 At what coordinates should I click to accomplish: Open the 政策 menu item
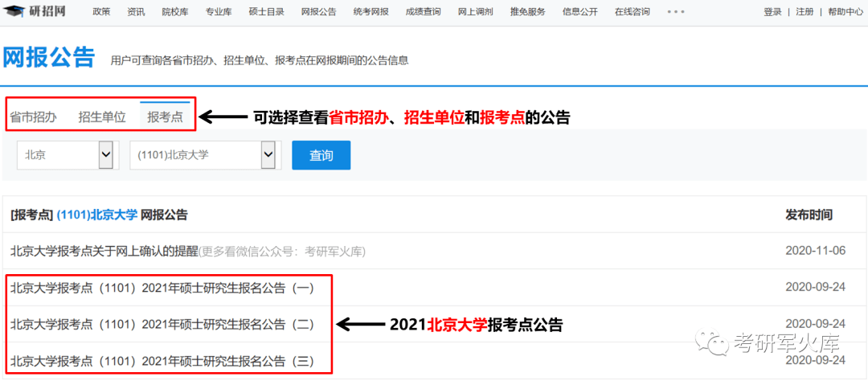(x=101, y=11)
